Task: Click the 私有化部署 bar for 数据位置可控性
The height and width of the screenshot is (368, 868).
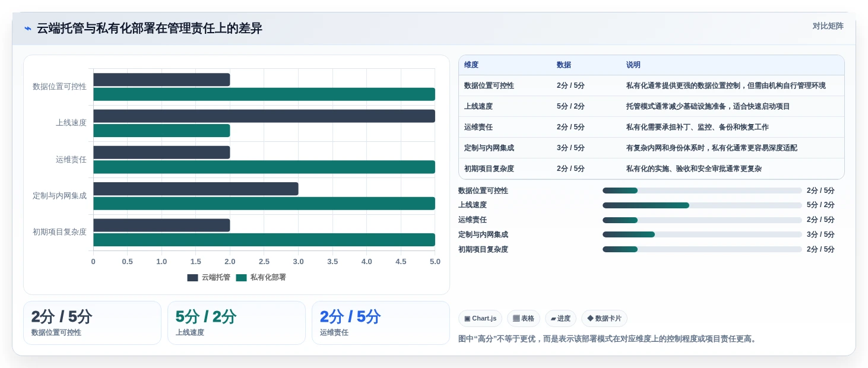Action: [x=264, y=94]
